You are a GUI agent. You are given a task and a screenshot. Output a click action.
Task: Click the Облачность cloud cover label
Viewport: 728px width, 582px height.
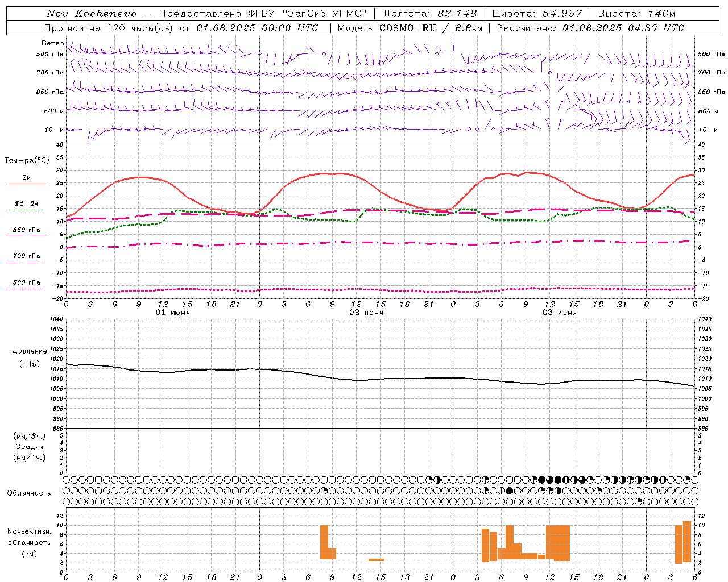tap(29, 493)
